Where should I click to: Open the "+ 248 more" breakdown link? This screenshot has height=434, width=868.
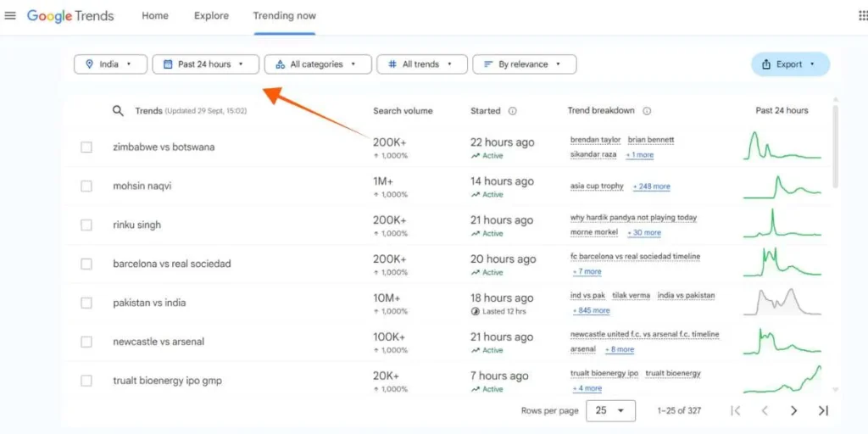pos(651,186)
